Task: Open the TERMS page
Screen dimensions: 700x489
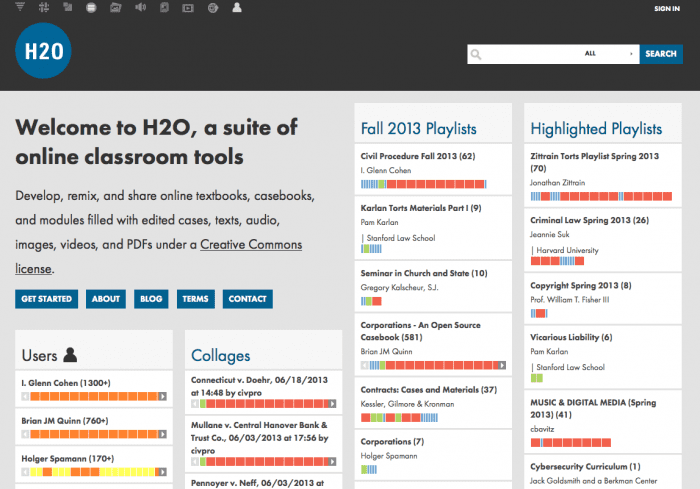Action: (195, 299)
